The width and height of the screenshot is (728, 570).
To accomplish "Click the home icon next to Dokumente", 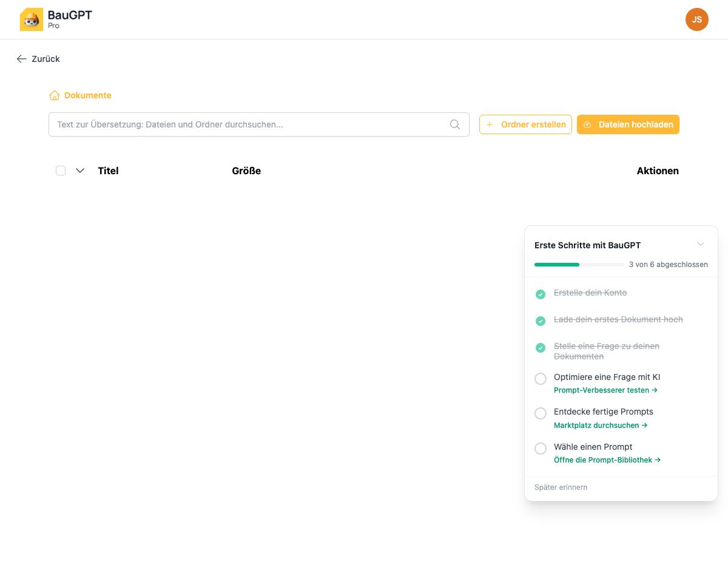I will click(55, 95).
